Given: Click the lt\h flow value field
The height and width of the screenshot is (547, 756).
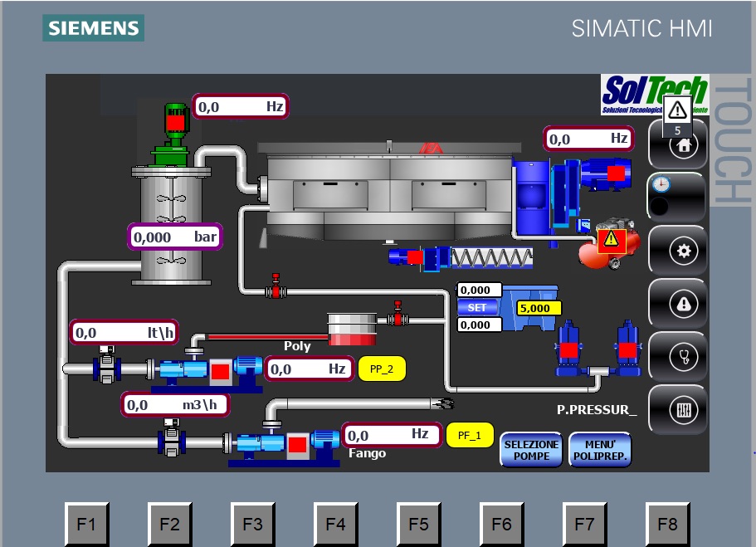Looking at the screenshot, I should [x=124, y=332].
